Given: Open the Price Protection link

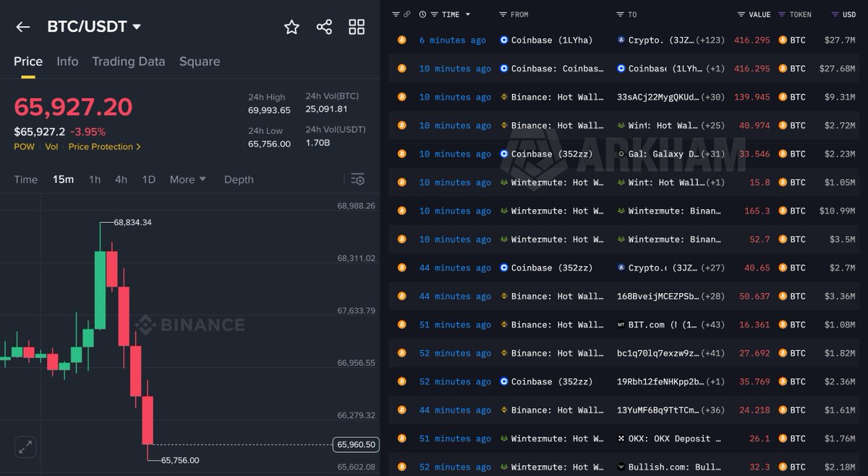Looking at the screenshot, I should point(100,146).
